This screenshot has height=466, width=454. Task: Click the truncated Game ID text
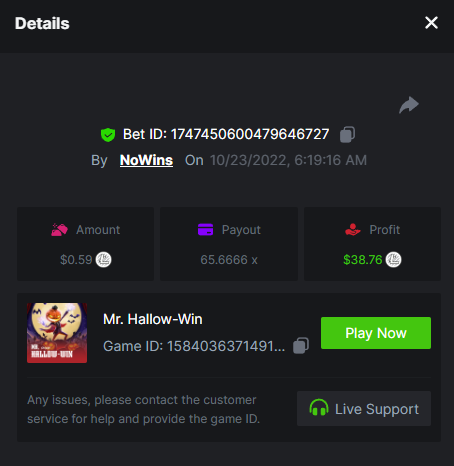(x=194, y=346)
